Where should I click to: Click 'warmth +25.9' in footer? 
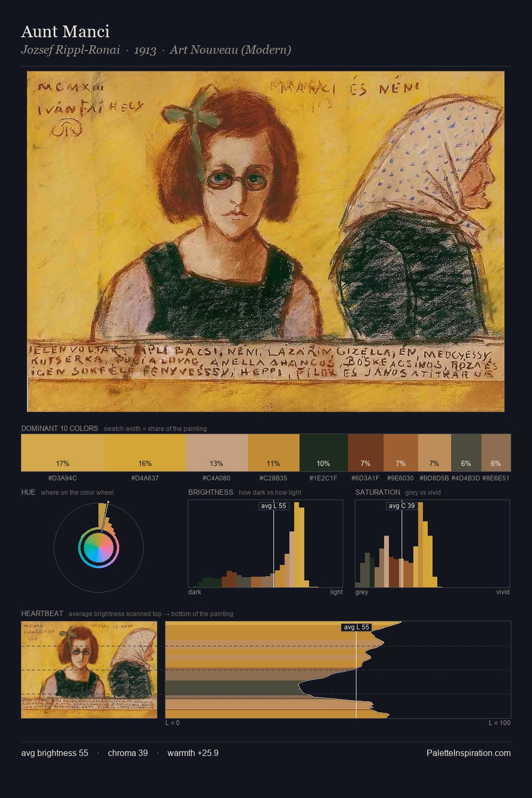[193, 753]
